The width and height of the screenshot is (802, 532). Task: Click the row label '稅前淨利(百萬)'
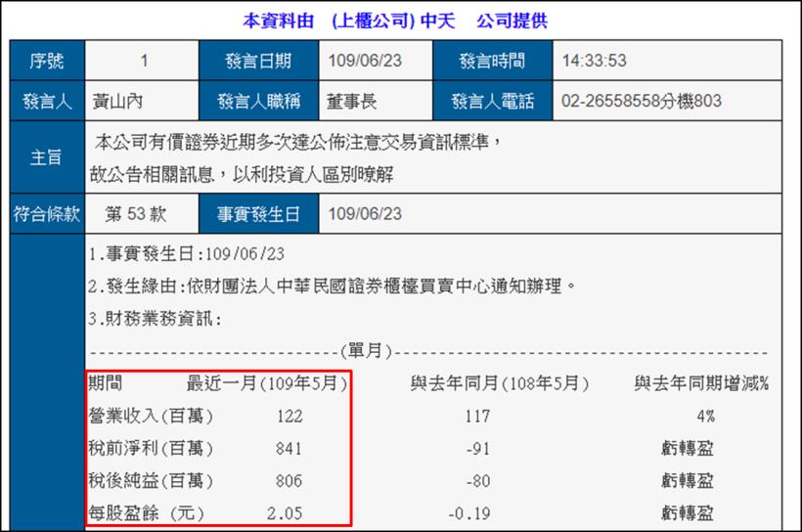pos(151,448)
